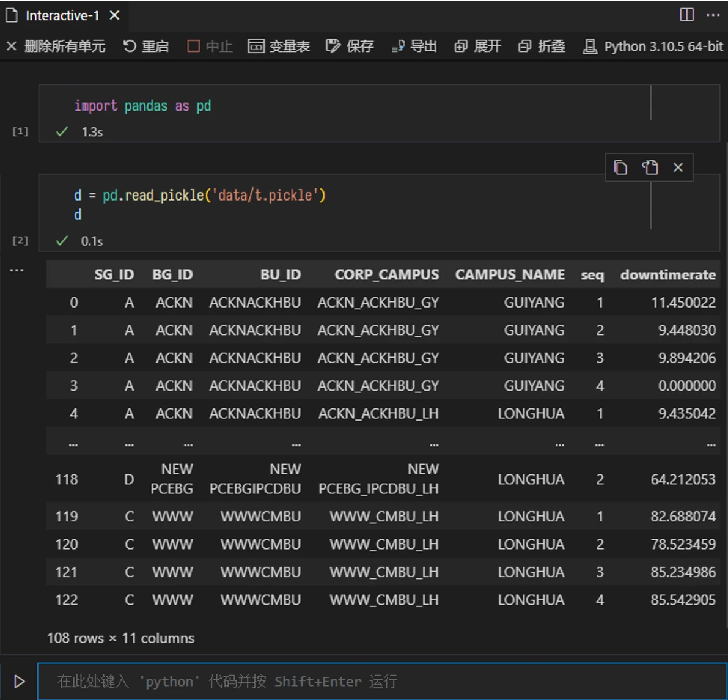Expand all cells with 展开
The height and width of the screenshot is (700, 728).
point(477,46)
